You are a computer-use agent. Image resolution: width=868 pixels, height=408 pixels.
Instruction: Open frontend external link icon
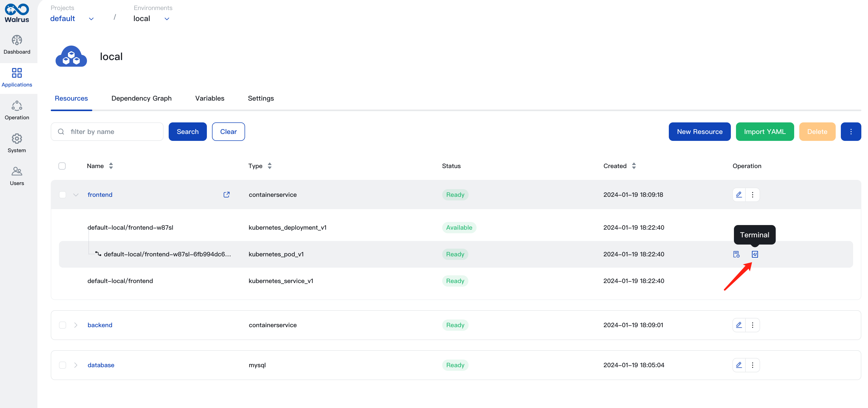point(226,195)
